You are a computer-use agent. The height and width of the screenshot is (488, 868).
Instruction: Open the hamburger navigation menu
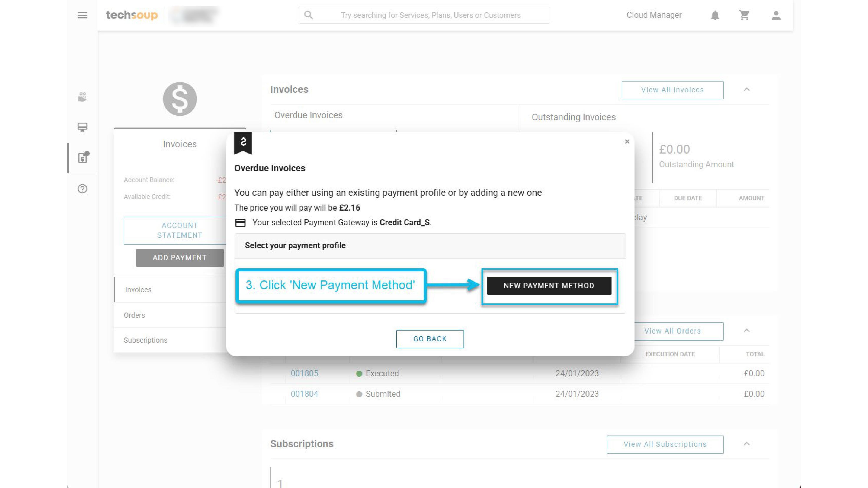coord(82,15)
